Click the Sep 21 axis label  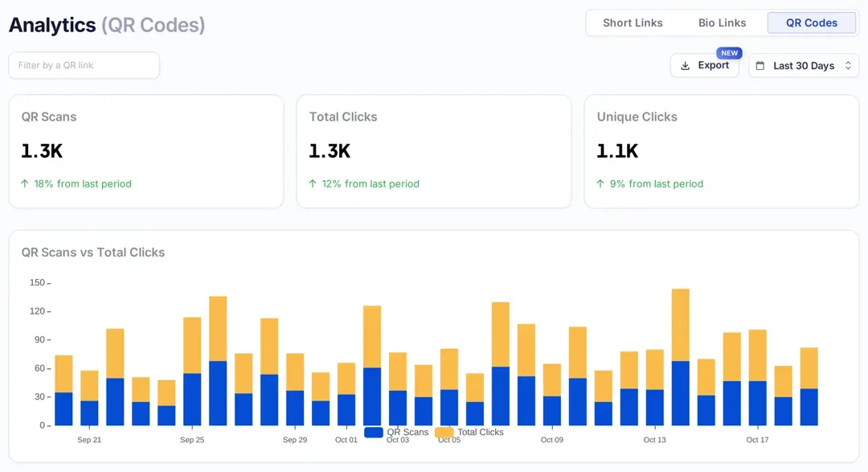89,440
